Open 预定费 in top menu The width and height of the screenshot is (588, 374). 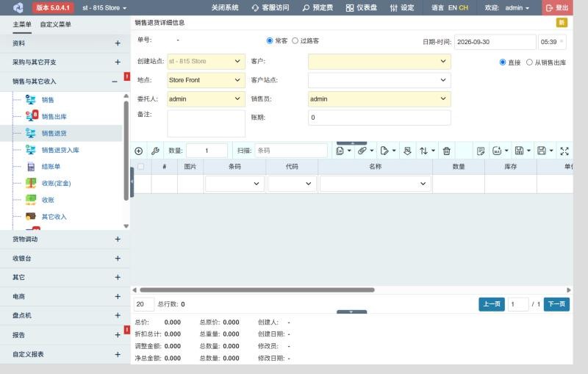tap(318, 8)
